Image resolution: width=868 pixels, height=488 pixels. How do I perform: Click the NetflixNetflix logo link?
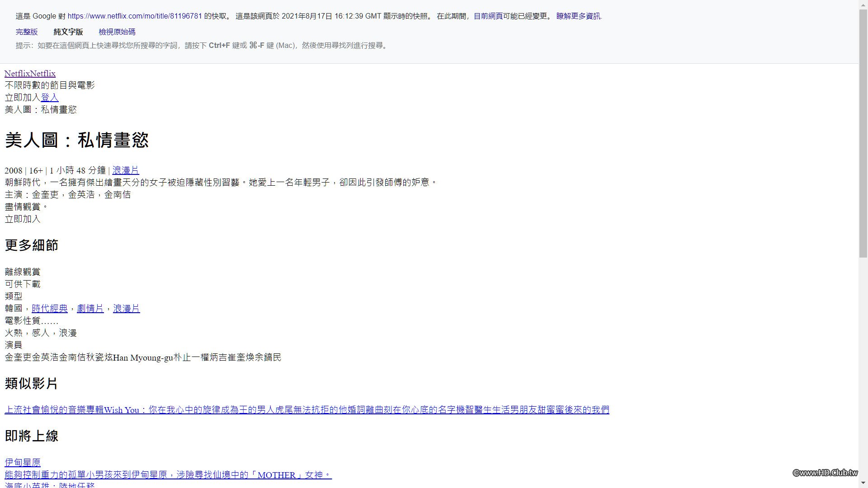(x=30, y=74)
